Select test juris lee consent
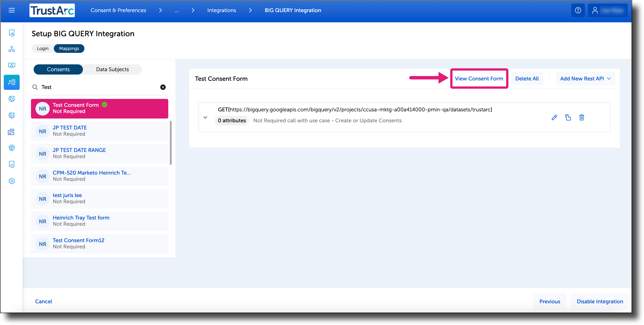 (100, 199)
